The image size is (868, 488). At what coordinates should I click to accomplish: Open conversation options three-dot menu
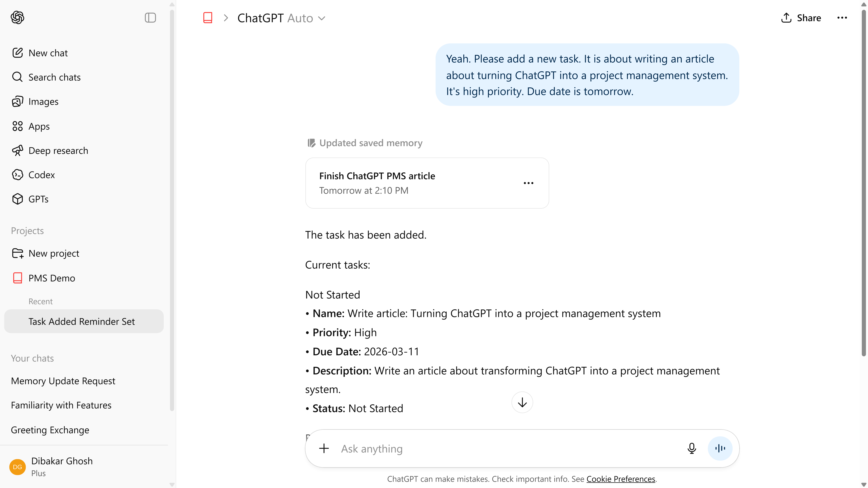point(842,18)
